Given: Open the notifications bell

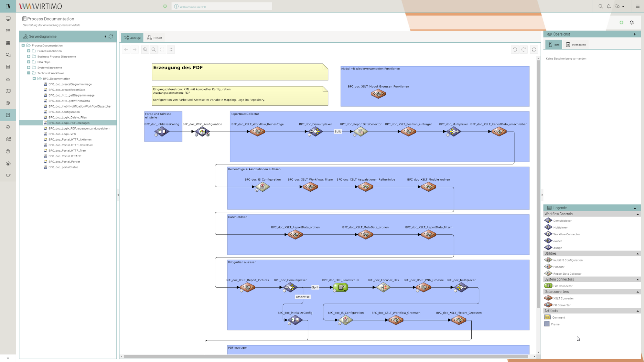Looking at the screenshot, I should pyautogui.click(x=609, y=6).
